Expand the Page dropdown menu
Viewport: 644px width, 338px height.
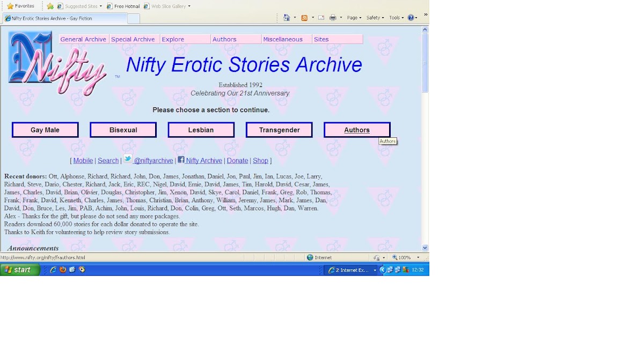tap(354, 18)
